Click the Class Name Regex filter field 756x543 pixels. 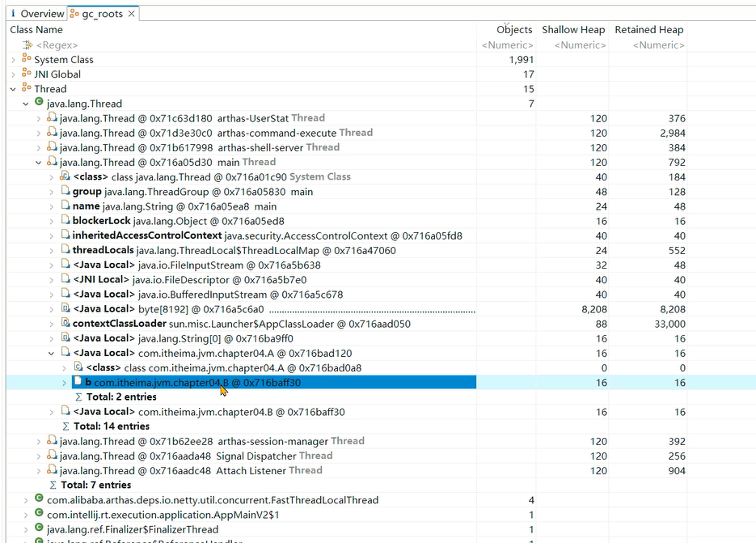[243, 45]
